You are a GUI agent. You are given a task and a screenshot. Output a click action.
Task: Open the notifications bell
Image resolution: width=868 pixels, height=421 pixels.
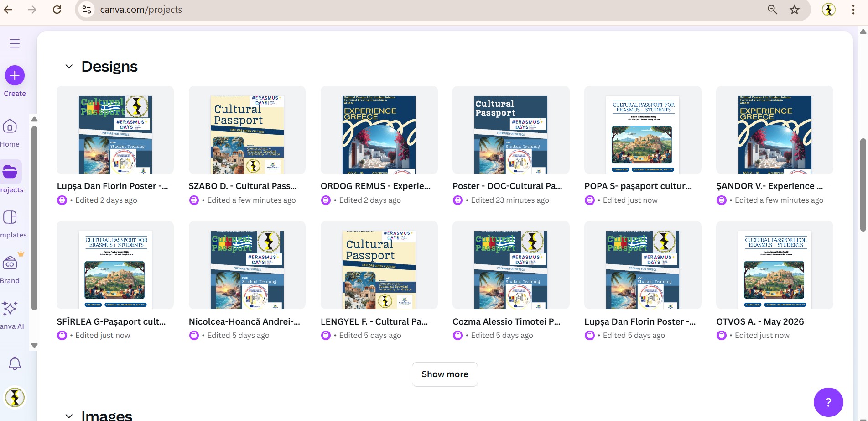click(x=15, y=363)
